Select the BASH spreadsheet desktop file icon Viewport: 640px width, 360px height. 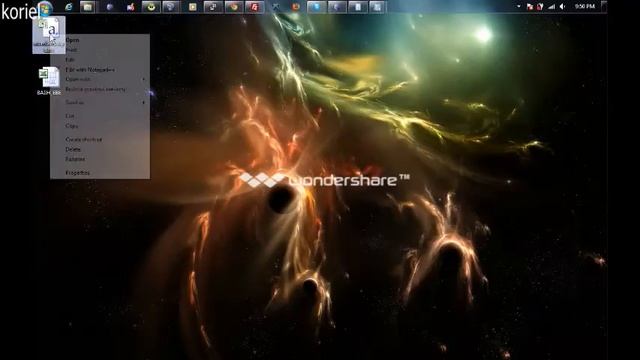49,81
